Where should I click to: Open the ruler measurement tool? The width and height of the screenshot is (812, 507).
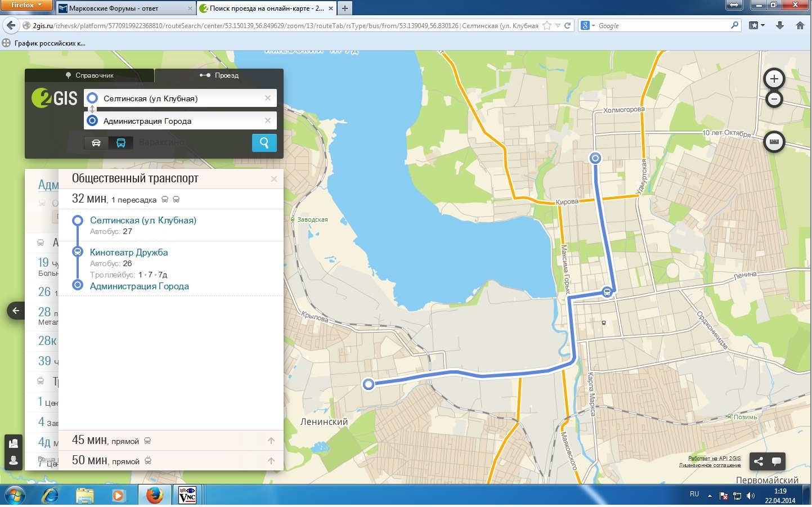[x=774, y=142]
